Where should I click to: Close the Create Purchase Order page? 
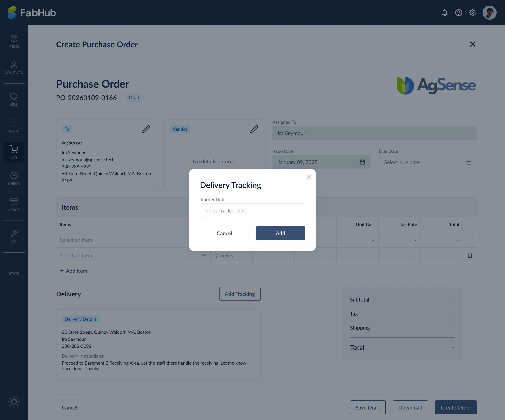point(473,44)
